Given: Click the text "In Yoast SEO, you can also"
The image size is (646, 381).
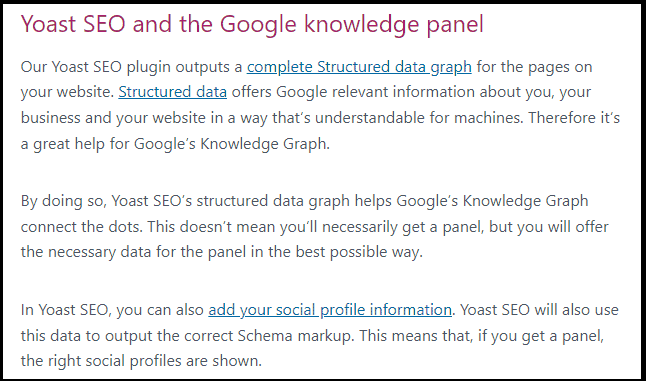Looking at the screenshot, I should 112,310.
